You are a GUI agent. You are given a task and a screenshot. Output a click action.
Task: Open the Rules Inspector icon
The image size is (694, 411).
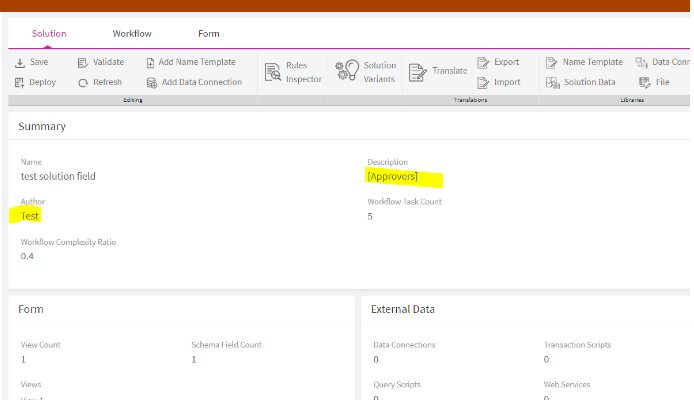[273, 72]
